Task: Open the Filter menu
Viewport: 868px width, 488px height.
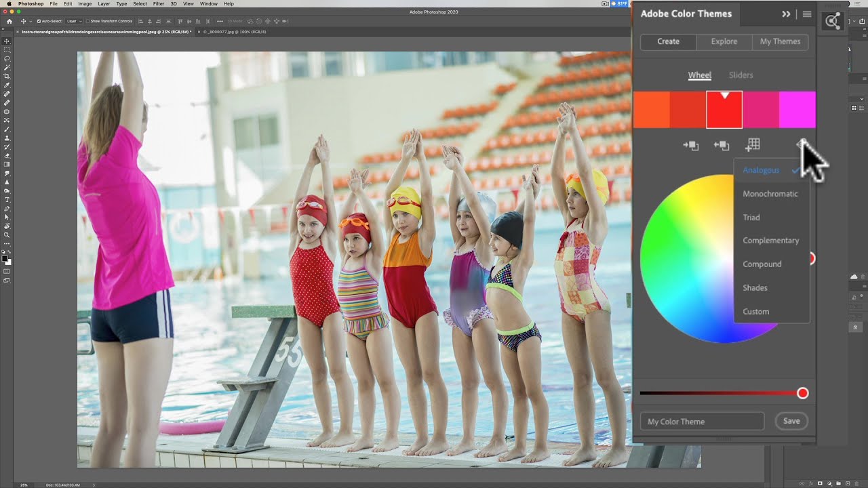Action: [x=159, y=3]
